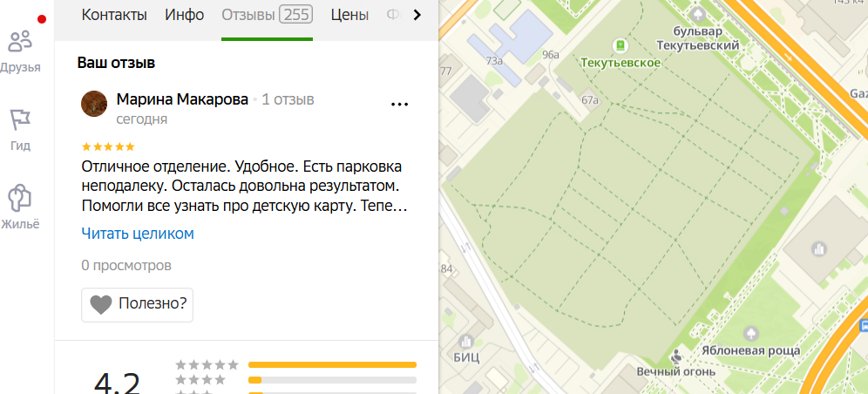Image resolution: width=868 pixels, height=394 pixels.
Task: Click the 1 отзыв count text
Action: (x=288, y=99)
